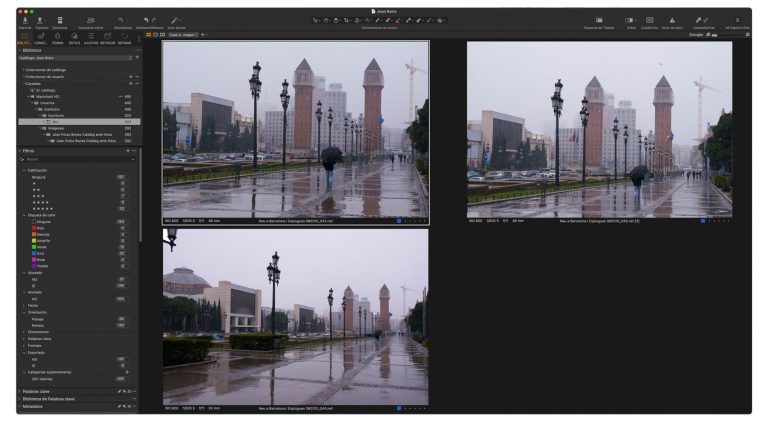Image resolution: width=768 pixels, height=432 pixels.
Task: Expand the Fecha filter group
Action: 24,306
